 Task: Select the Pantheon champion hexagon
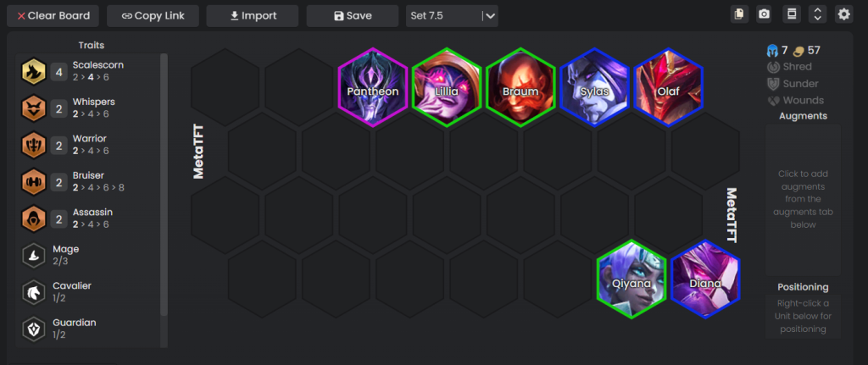[x=373, y=87]
